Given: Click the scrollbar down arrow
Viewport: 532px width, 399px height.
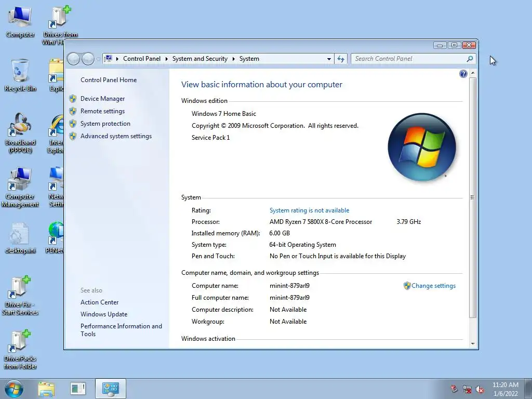Looking at the screenshot, I should pos(473,344).
